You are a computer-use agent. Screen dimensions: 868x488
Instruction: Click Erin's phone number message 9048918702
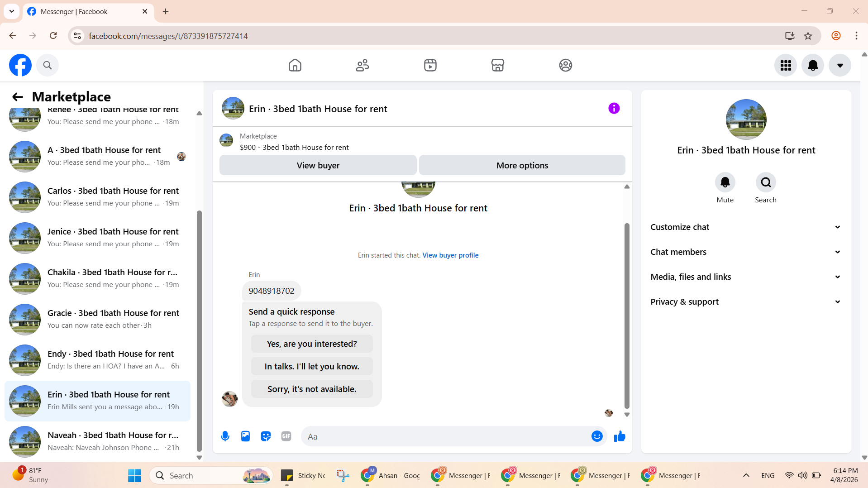(x=272, y=291)
